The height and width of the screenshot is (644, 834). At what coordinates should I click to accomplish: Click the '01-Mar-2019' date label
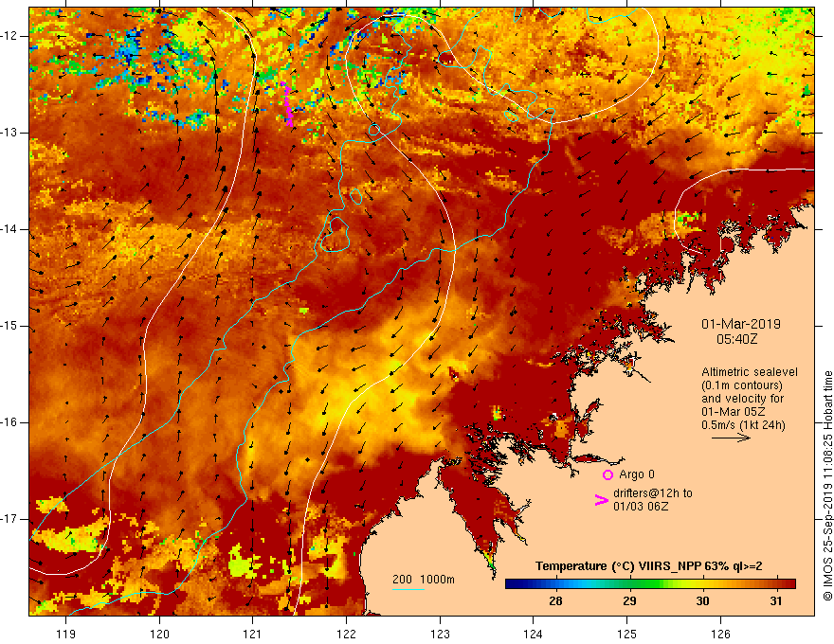point(741,324)
